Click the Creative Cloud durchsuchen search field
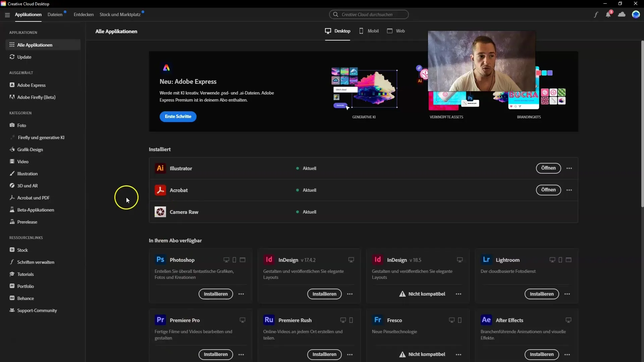644x362 pixels. click(369, 15)
